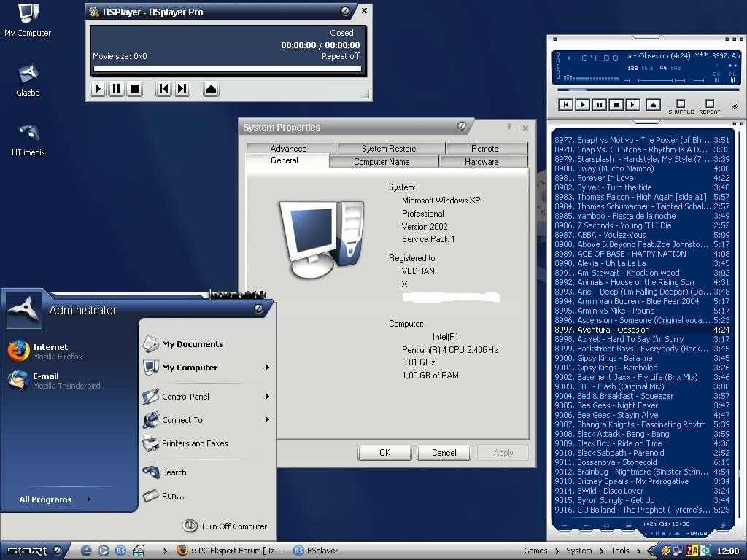The width and height of the screenshot is (747, 560).
Task: Click the Turn Off Computer power icon
Action: tap(190, 526)
